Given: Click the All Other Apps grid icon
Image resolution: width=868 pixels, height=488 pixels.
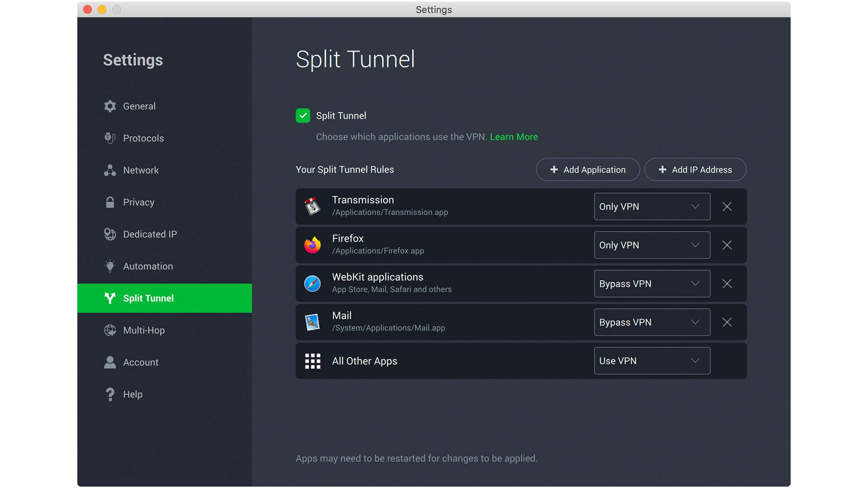Looking at the screenshot, I should click(312, 361).
